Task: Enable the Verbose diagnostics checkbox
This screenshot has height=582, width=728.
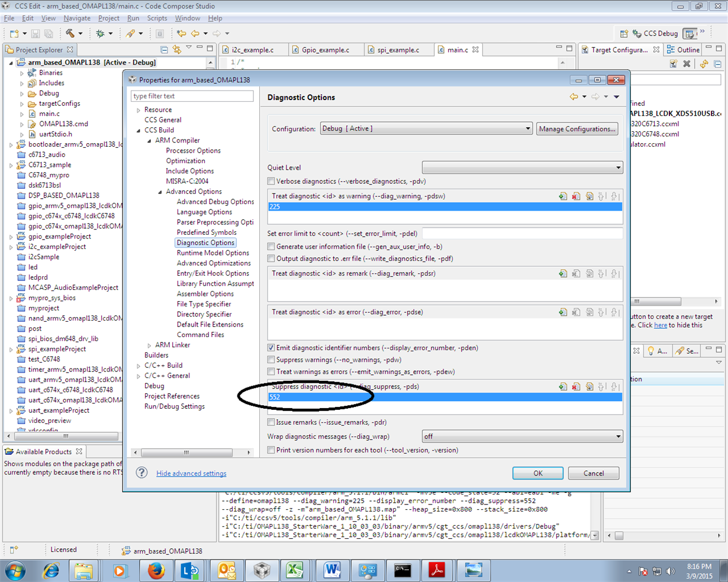Action: tap(271, 182)
